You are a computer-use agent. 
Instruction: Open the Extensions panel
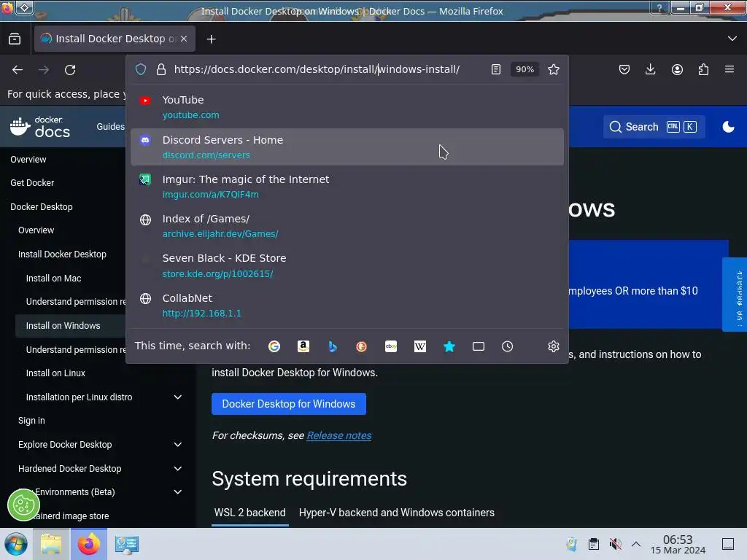[703, 69]
